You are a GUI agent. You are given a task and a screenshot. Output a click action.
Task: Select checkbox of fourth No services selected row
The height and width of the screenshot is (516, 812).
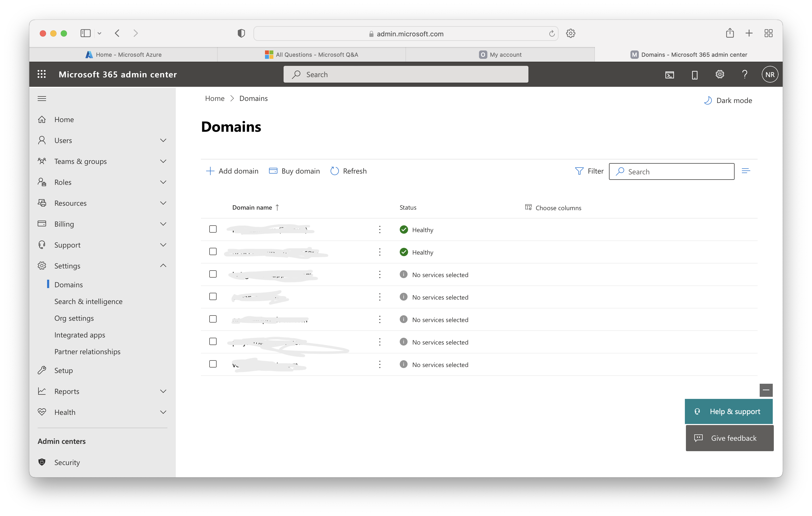[213, 341]
